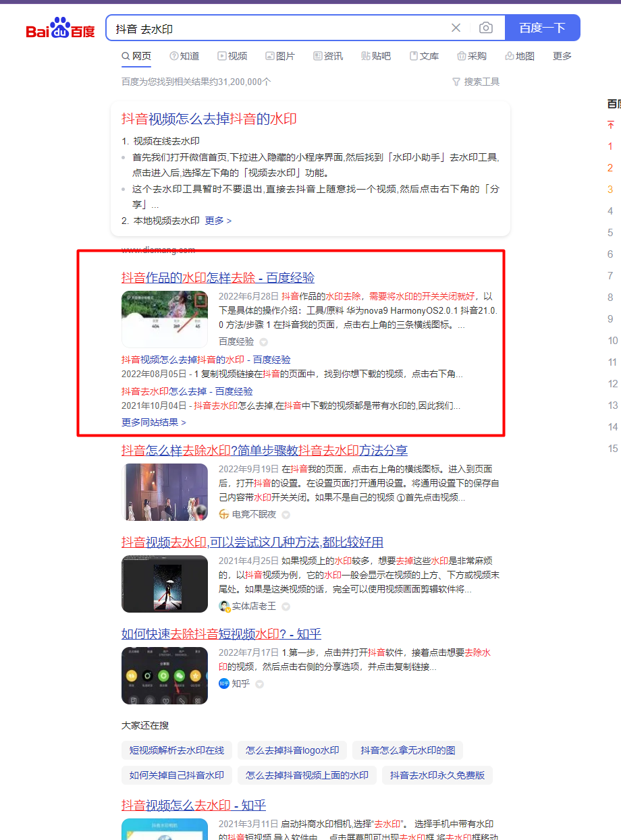Open the 资讯 tab
The image size is (621, 840).
tap(328, 56)
